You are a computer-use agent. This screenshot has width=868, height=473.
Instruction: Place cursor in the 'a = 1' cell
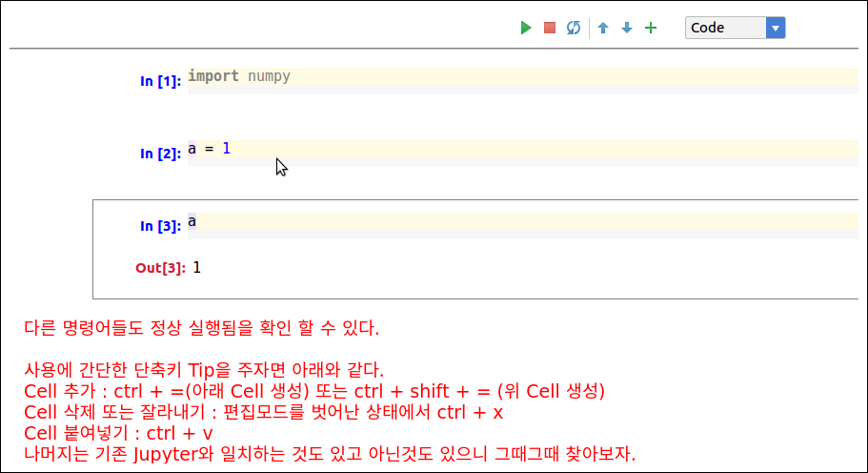pyautogui.click(x=522, y=154)
